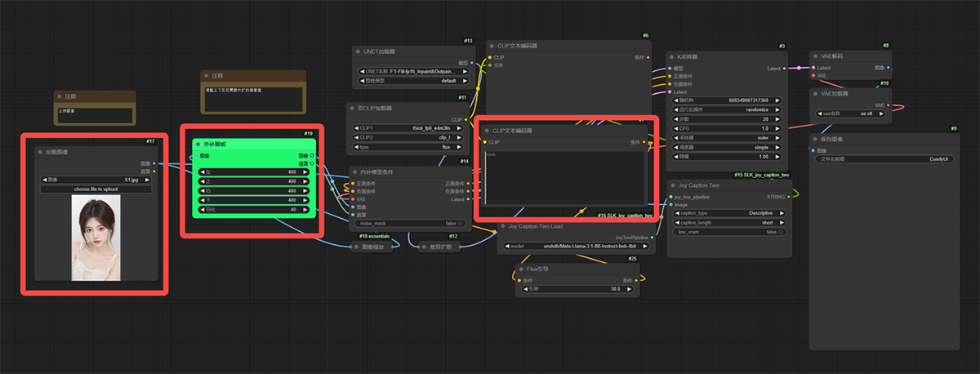Collapse the Joy Caption Two node via its title dot

672,185
